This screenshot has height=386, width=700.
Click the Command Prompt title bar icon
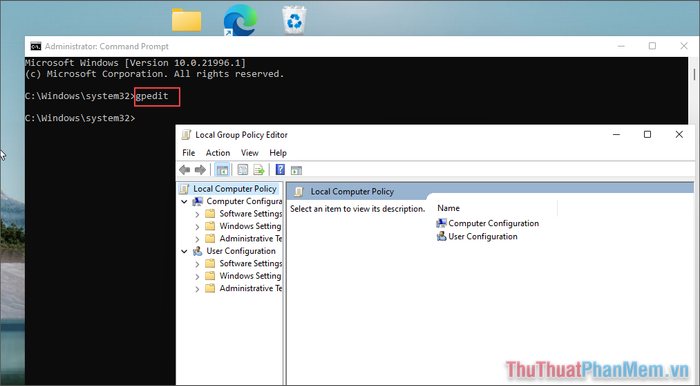pyautogui.click(x=36, y=46)
